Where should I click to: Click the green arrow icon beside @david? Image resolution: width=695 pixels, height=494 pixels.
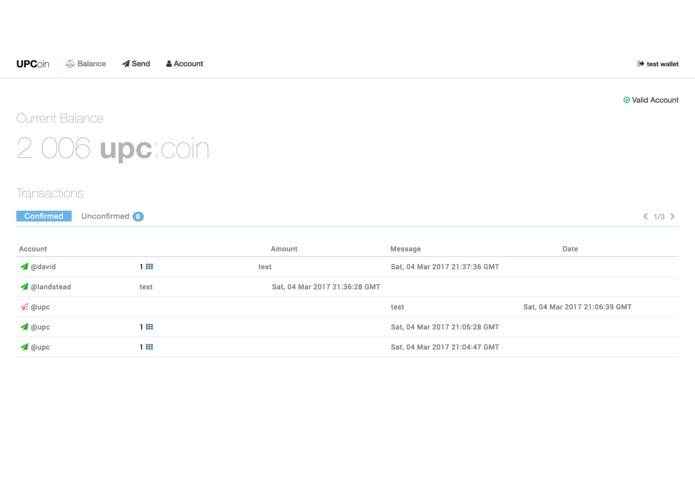point(24,266)
